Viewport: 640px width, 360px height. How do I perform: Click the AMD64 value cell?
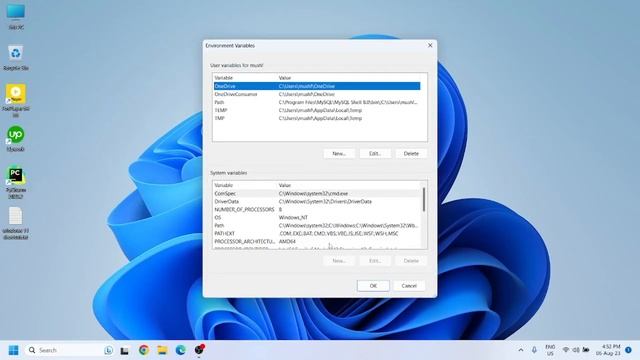click(x=287, y=242)
